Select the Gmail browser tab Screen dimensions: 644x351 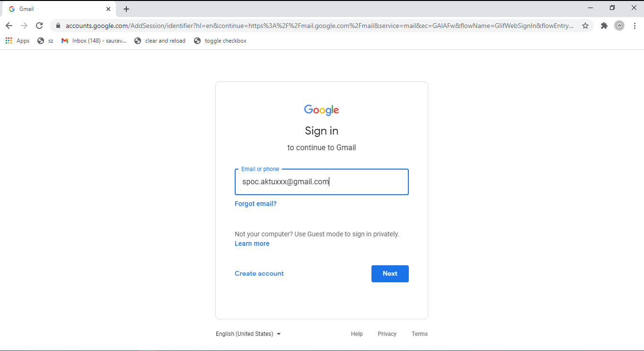[57, 9]
